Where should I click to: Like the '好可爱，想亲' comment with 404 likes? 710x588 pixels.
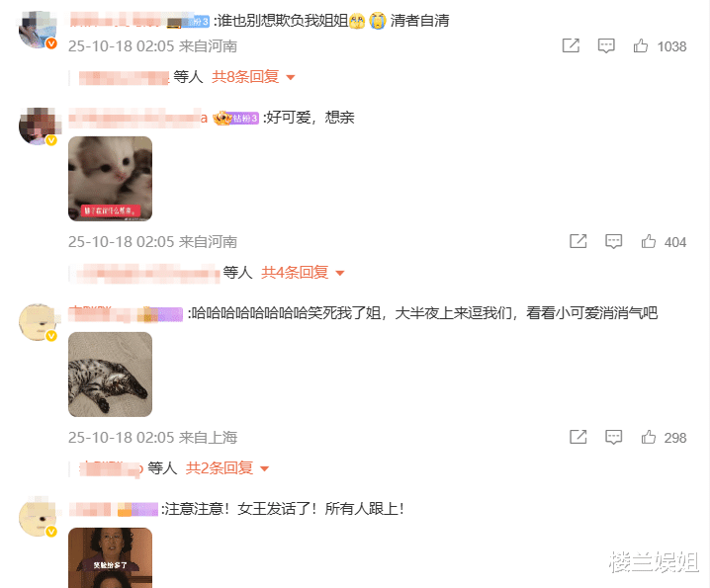coord(649,242)
